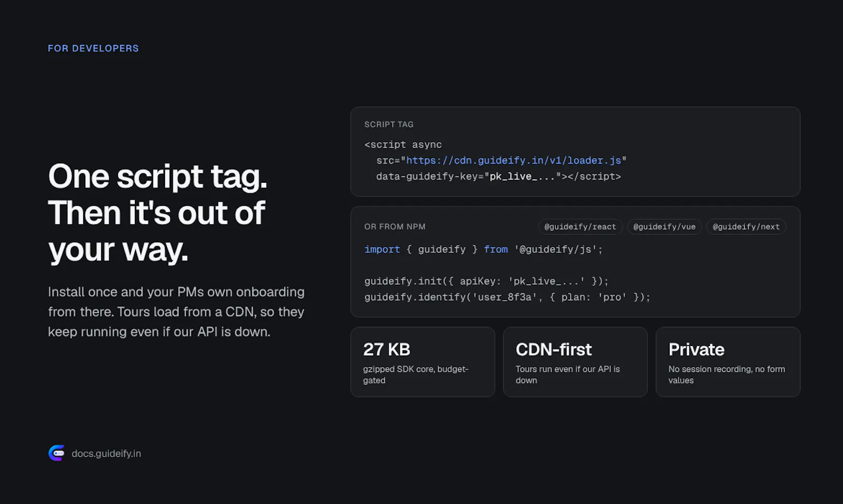The height and width of the screenshot is (504, 843).
Task: Click the data-guideify-key attribute line
Action: coord(498,176)
